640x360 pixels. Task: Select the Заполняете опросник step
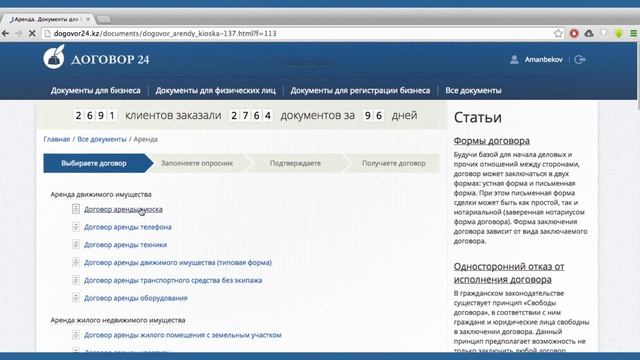[197, 163]
